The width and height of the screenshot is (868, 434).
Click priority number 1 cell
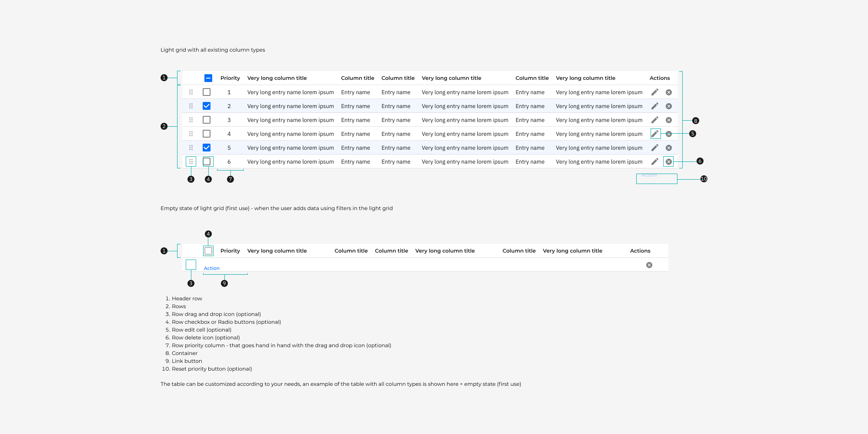pyautogui.click(x=229, y=92)
